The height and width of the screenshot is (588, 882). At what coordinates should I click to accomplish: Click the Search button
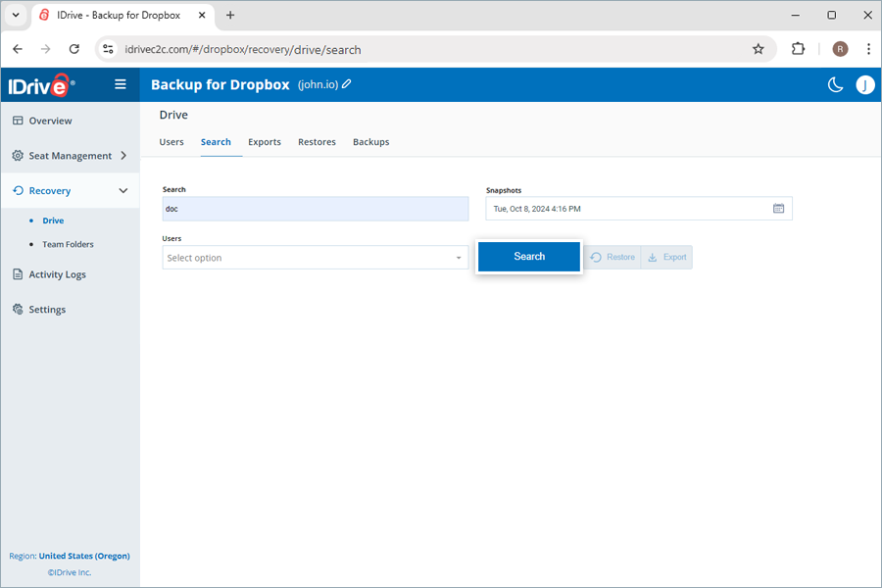point(528,256)
